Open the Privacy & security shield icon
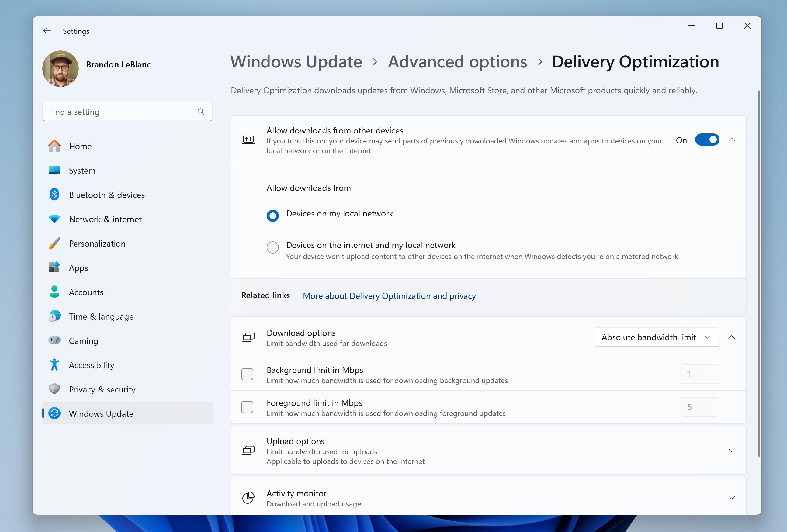Viewport: 787px width, 532px height. (x=54, y=389)
